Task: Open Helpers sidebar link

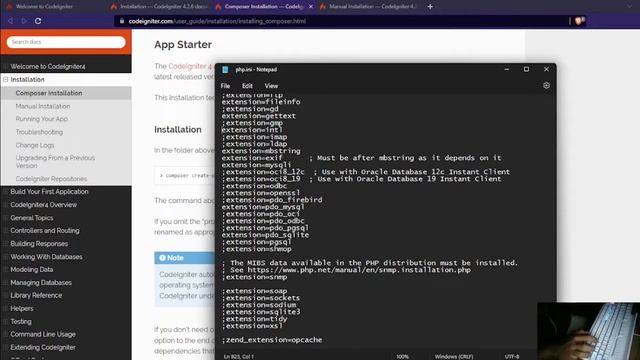Action: [22, 308]
